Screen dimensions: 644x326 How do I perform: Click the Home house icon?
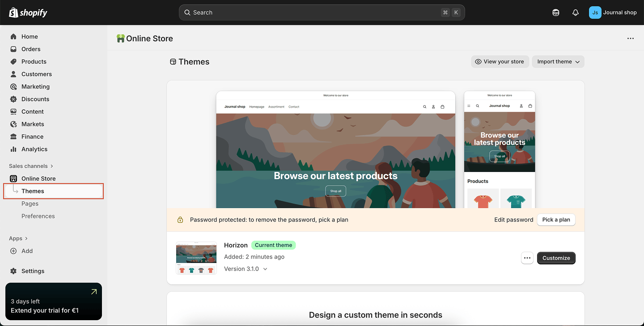click(x=13, y=37)
